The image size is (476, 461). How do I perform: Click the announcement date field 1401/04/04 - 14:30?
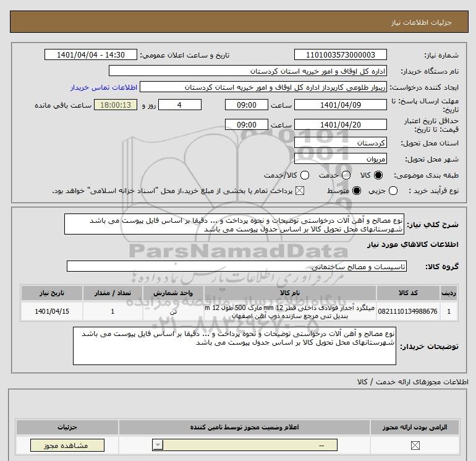pos(91,54)
